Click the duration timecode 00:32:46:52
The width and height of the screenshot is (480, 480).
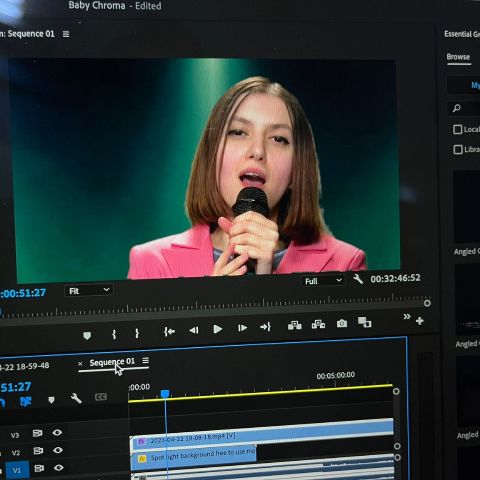click(395, 278)
